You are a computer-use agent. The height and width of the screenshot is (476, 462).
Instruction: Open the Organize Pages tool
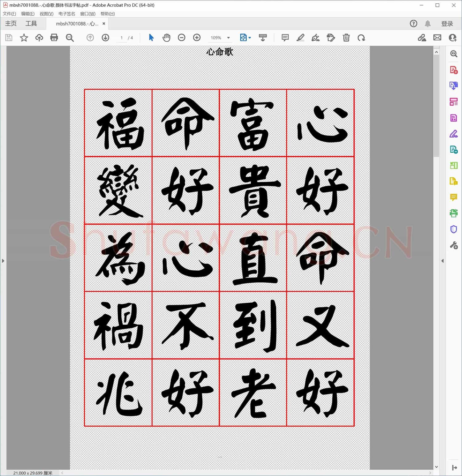tap(453, 102)
